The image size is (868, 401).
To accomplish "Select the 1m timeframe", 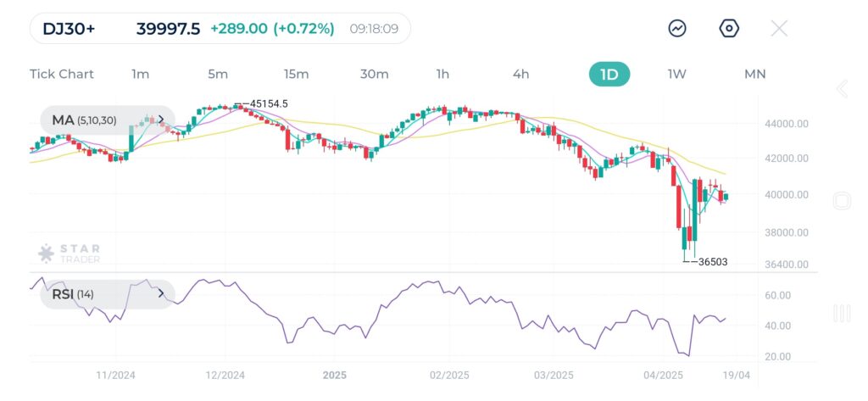I will 141,74.
